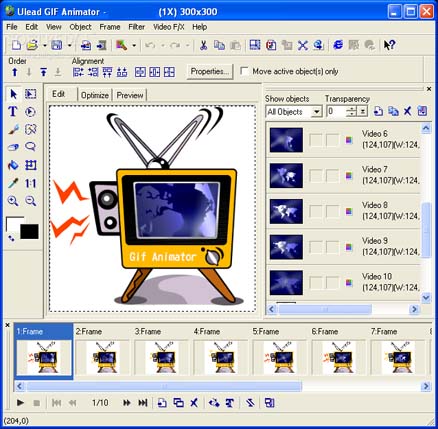Open the Filter menu
Screen dimensions: 438x429
(137, 27)
